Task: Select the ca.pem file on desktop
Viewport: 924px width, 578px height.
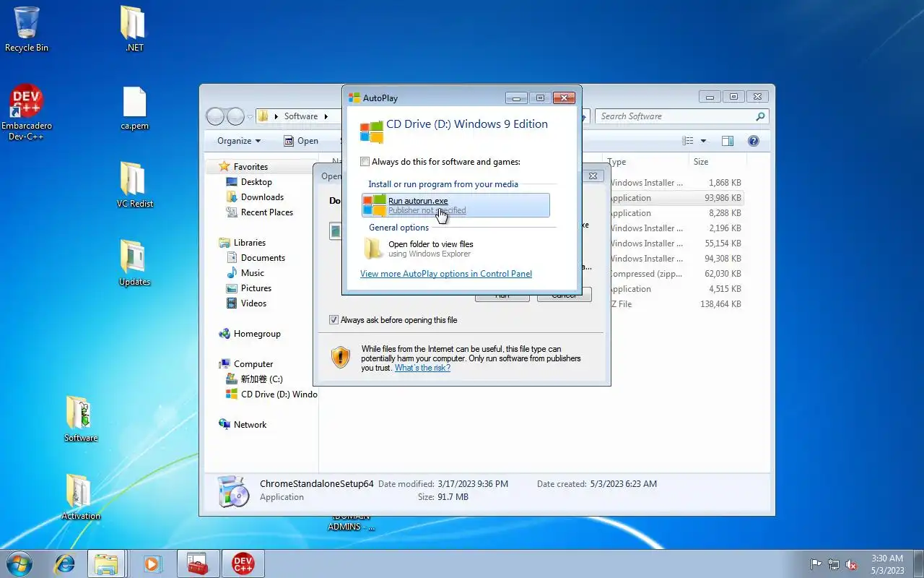Action: (134, 108)
